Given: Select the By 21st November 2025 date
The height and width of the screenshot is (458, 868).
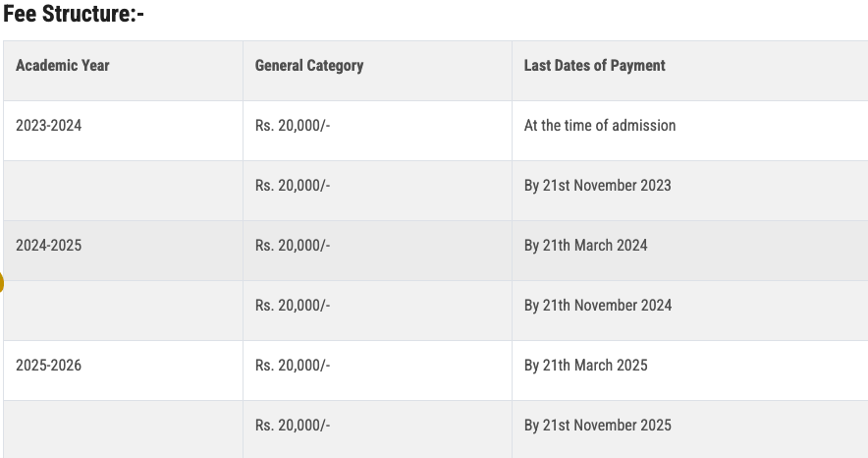Looking at the screenshot, I should click(x=597, y=426).
